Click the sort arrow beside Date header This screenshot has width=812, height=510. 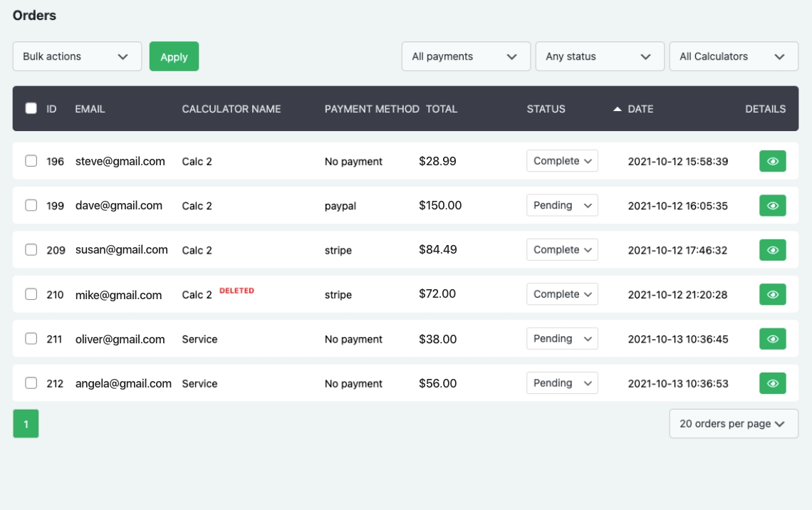coord(617,109)
